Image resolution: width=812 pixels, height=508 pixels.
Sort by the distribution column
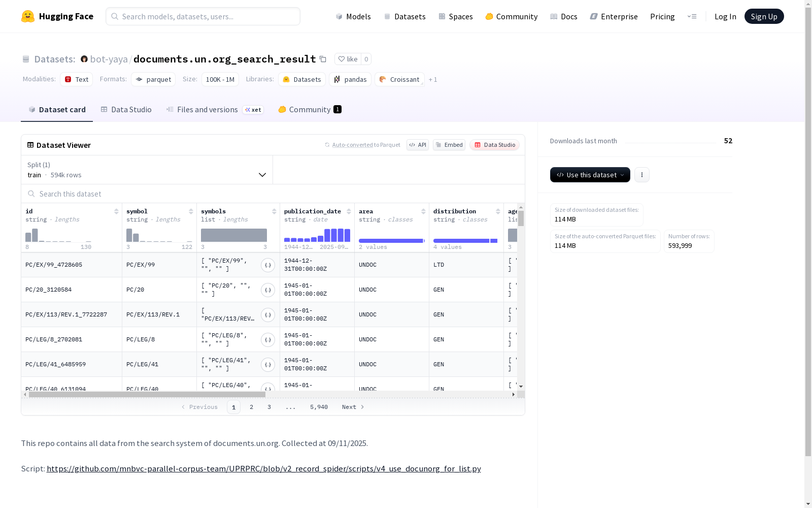click(498, 211)
